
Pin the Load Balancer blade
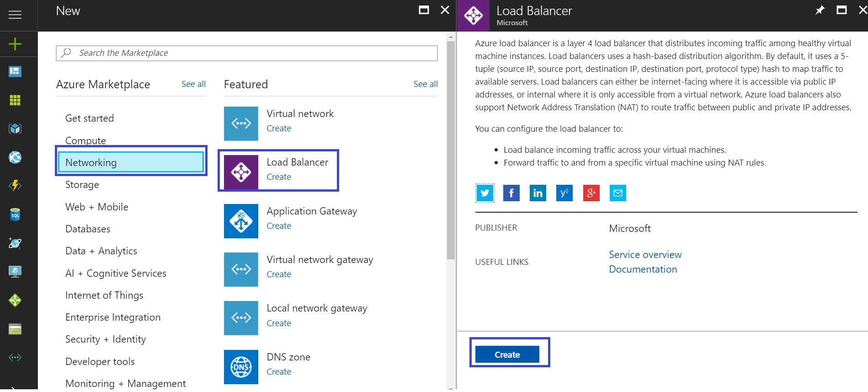(820, 10)
